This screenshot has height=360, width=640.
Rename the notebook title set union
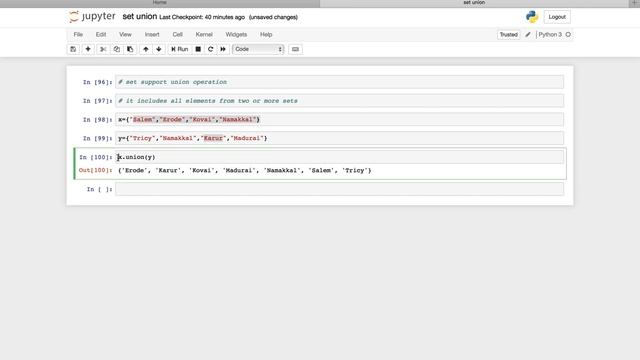click(x=140, y=16)
